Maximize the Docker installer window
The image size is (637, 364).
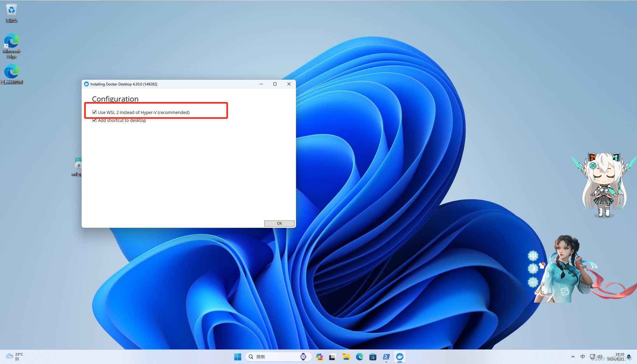pos(275,84)
